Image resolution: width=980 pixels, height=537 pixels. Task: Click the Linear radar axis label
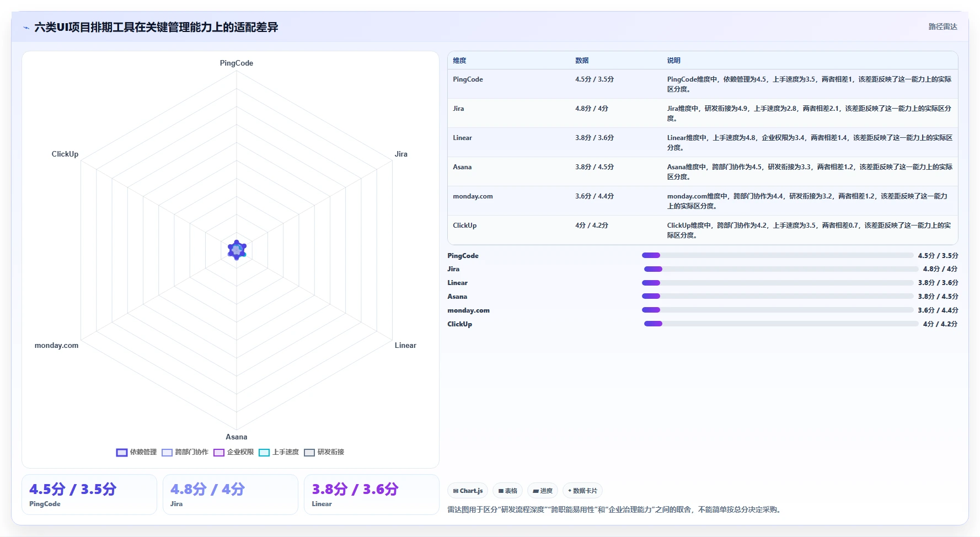405,346
